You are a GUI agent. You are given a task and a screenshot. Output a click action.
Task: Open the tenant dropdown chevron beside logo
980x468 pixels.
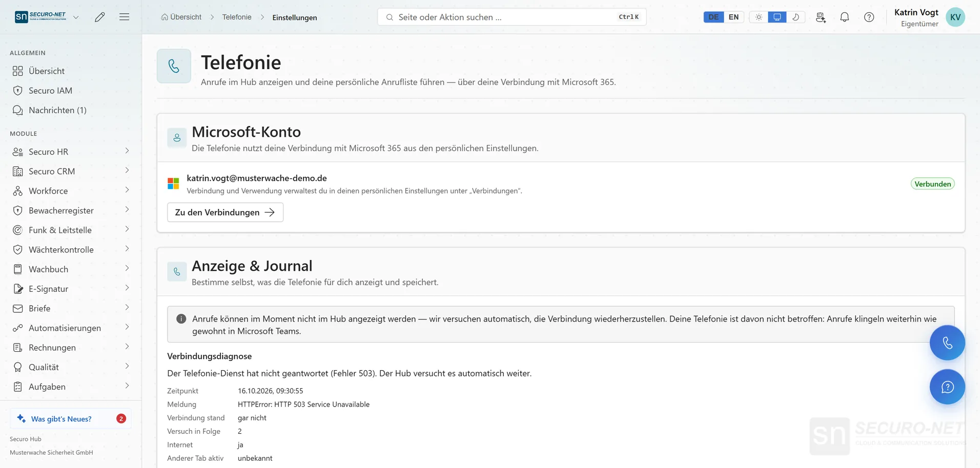point(76,17)
